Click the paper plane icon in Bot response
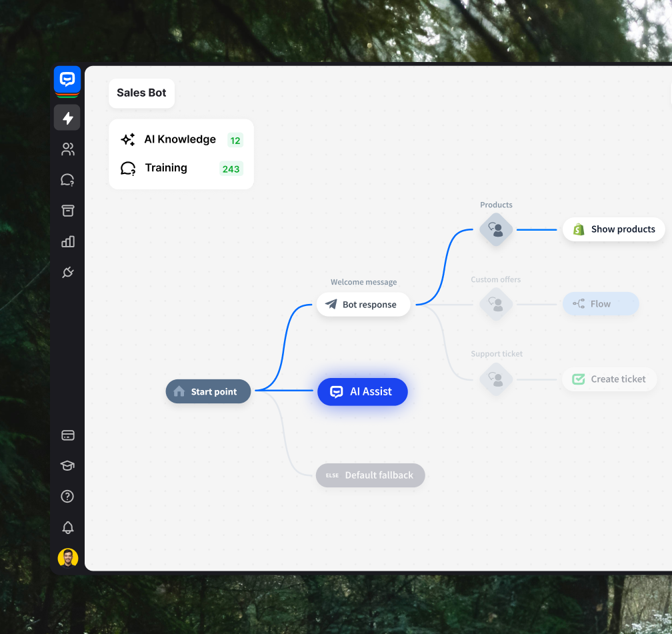The image size is (672, 634). point(331,305)
